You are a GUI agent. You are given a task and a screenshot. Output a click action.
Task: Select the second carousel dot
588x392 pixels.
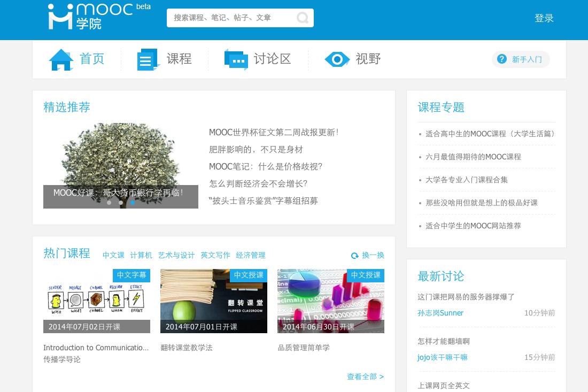tap(121, 203)
